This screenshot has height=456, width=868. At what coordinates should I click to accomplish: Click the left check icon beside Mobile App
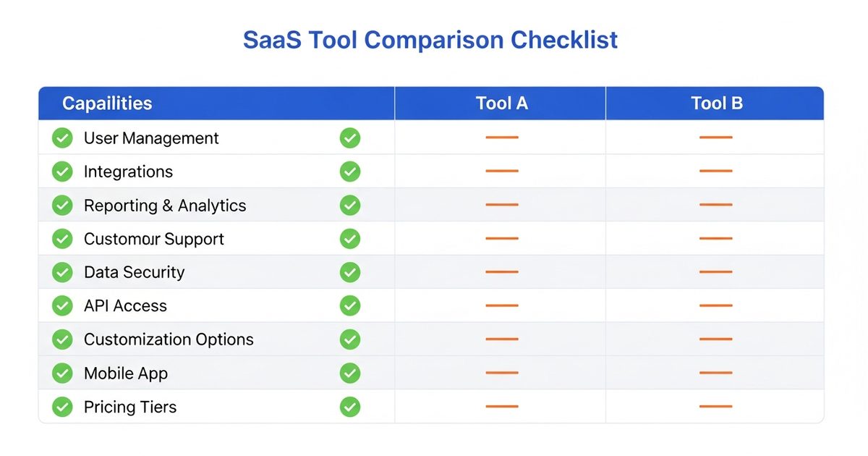pos(62,373)
